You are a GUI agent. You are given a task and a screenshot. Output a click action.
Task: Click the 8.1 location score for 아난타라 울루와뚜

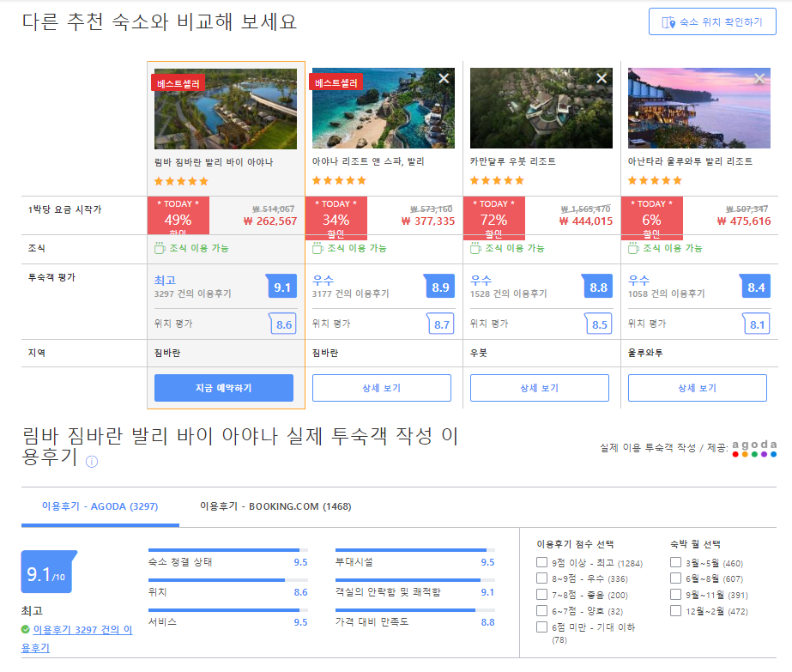tap(757, 324)
